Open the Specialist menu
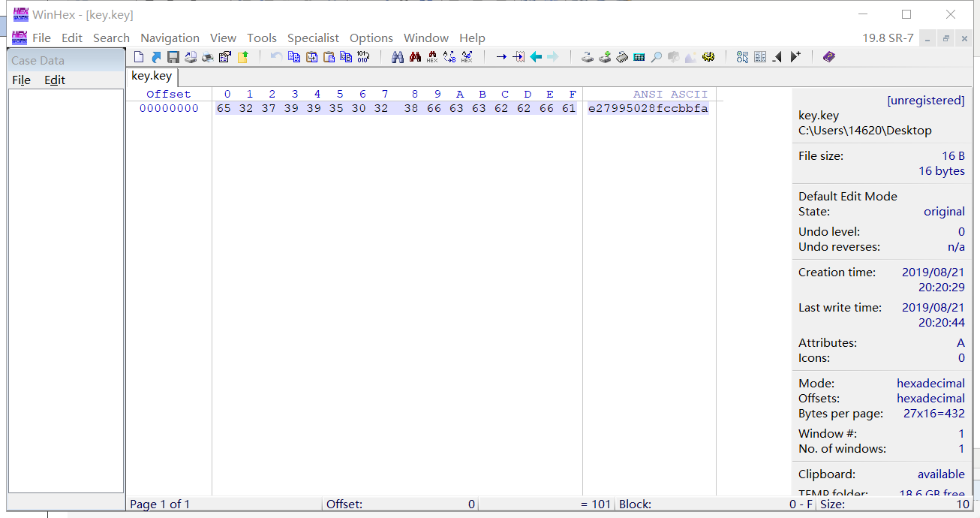The image size is (980, 518). (x=313, y=38)
